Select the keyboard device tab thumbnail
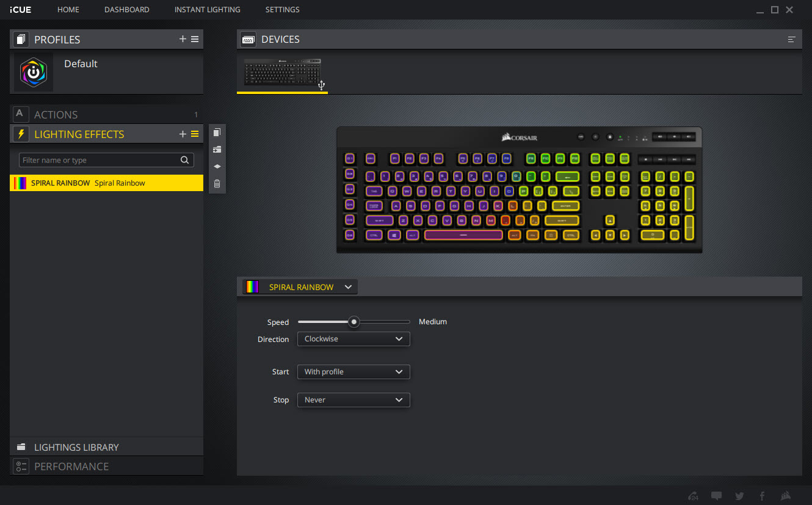The height and width of the screenshot is (505, 812). click(x=283, y=73)
